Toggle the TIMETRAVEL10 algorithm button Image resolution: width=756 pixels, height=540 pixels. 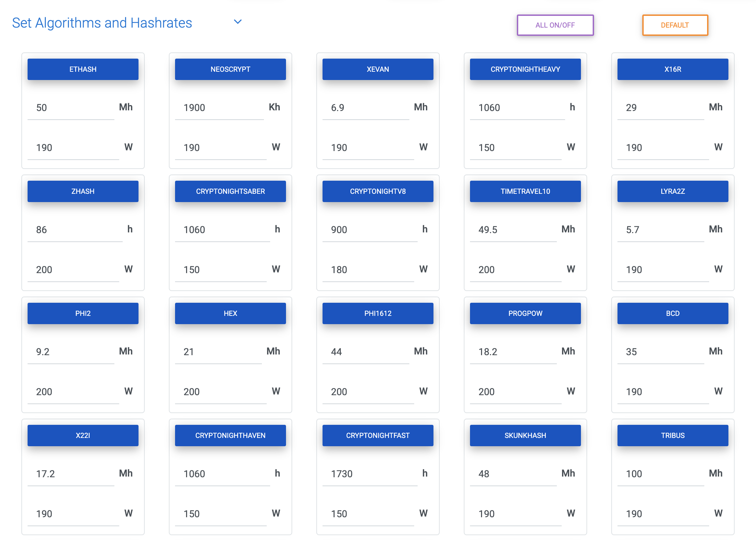point(525,191)
